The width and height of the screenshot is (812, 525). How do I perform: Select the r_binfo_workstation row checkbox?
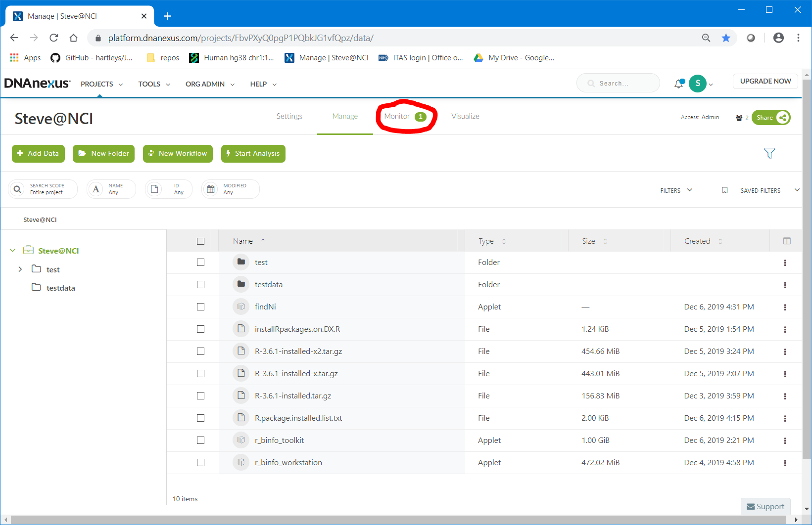200,463
